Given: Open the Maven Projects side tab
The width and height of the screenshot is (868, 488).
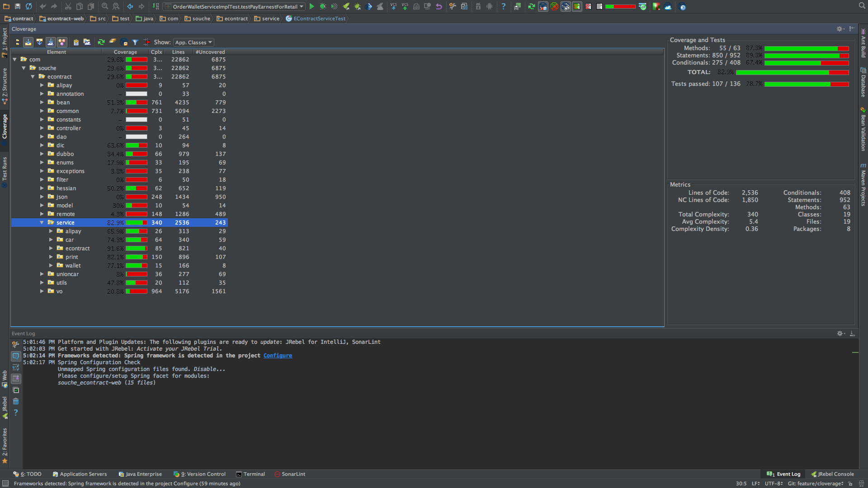Looking at the screenshot, I should tap(863, 184).
